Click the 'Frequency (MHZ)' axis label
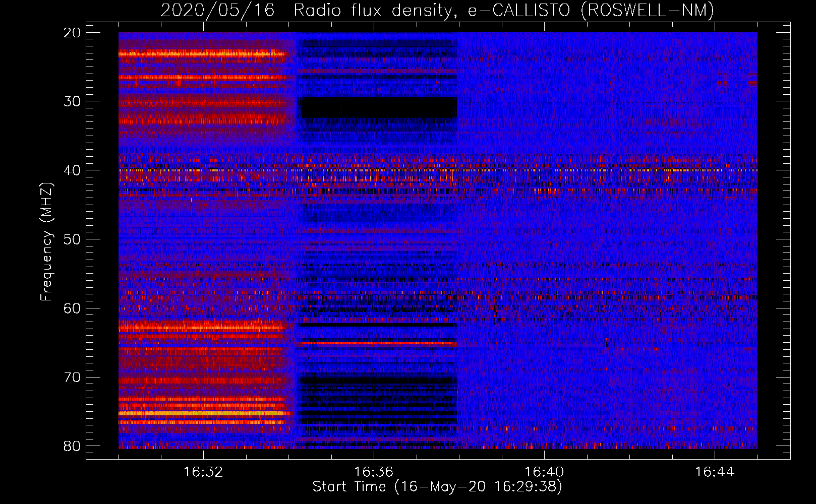 (46, 241)
